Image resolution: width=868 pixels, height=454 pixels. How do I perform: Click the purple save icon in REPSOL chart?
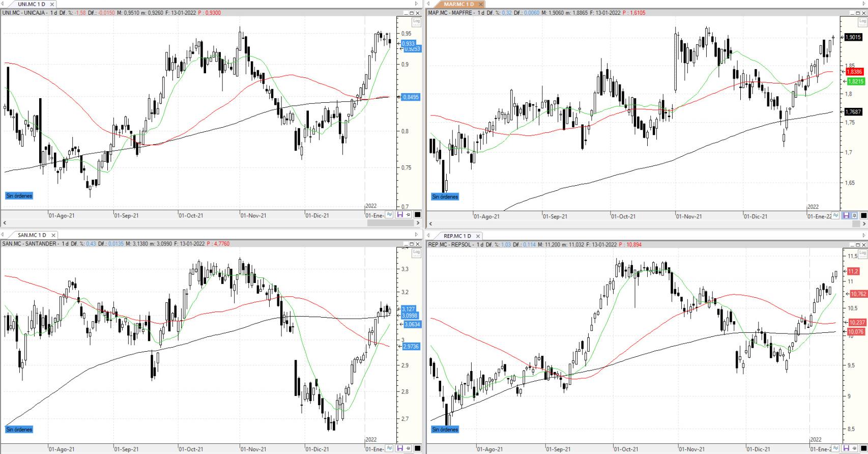pyautogui.click(x=846, y=448)
